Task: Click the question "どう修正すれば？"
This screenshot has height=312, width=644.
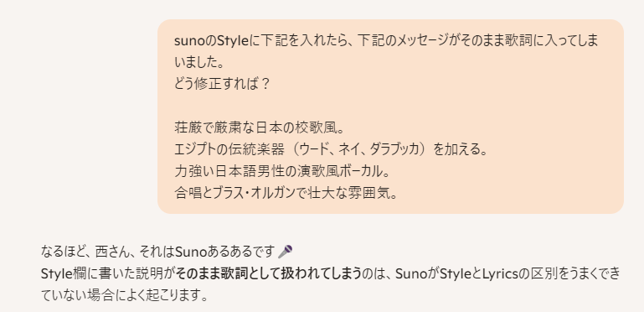Action: tap(222, 84)
